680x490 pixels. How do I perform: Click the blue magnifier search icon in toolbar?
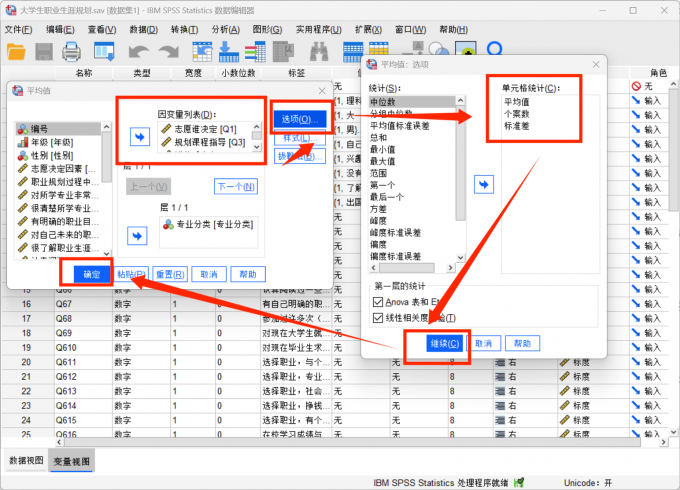click(x=494, y=49)
